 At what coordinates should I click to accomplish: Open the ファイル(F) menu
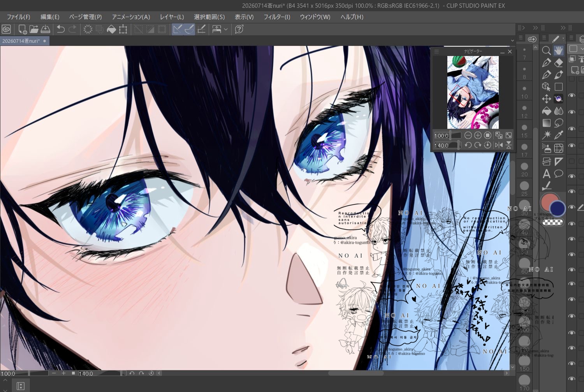[x=18, y=17]
